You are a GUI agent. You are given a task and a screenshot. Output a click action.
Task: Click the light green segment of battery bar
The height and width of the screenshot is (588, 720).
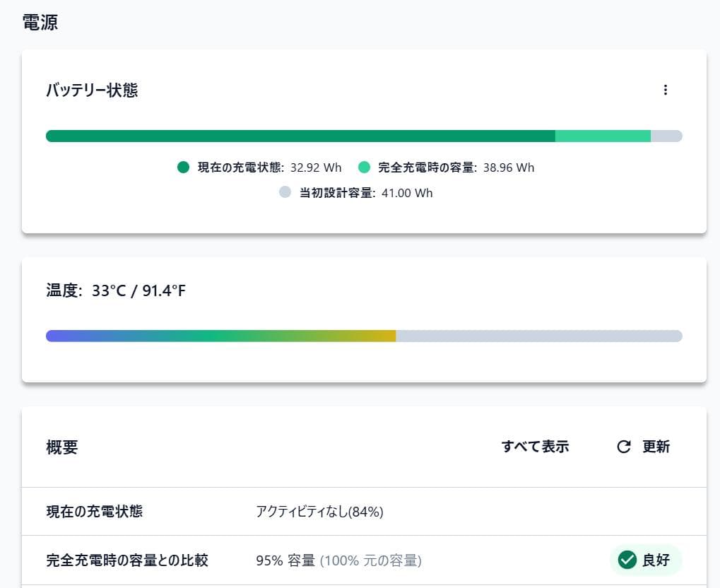pyautogui.click(x=602, y=136)
